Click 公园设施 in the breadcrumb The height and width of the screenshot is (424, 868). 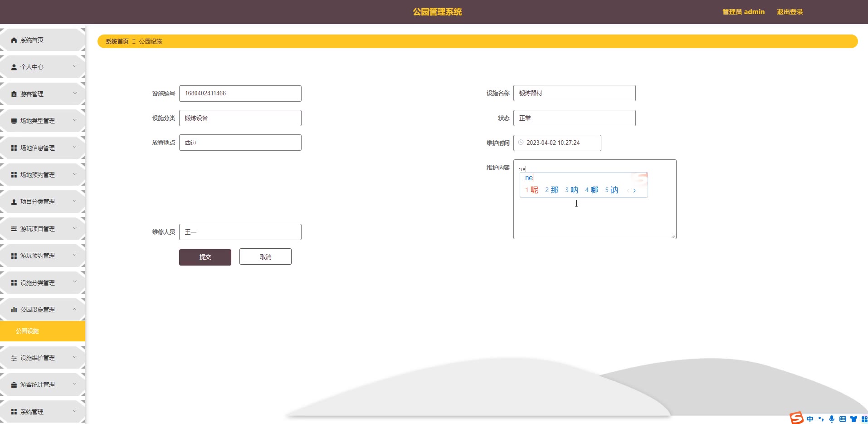[x=151, y=41]
